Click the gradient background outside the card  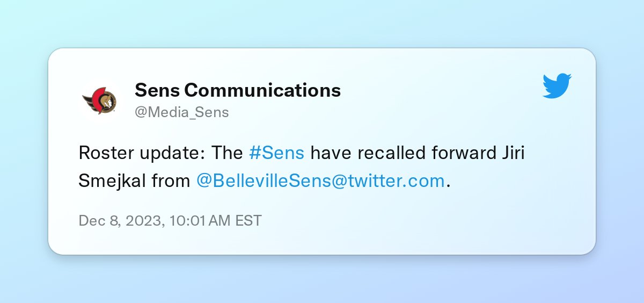tap(322, 21)
